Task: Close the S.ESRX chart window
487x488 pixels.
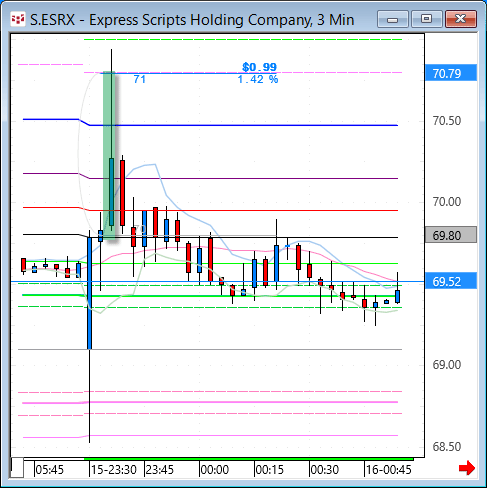Action: pos(461,19)
